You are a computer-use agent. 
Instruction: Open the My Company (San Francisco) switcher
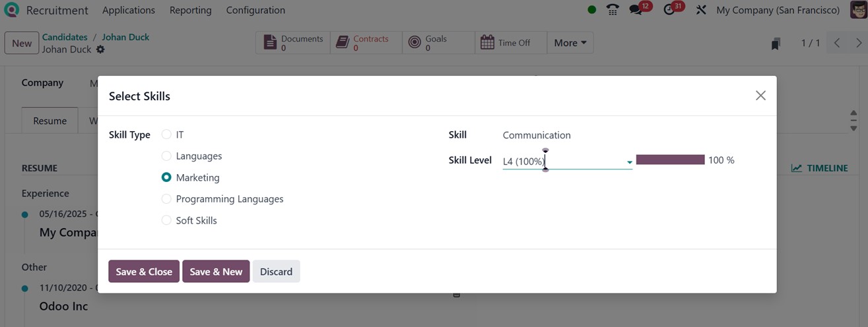click(778, 10)
